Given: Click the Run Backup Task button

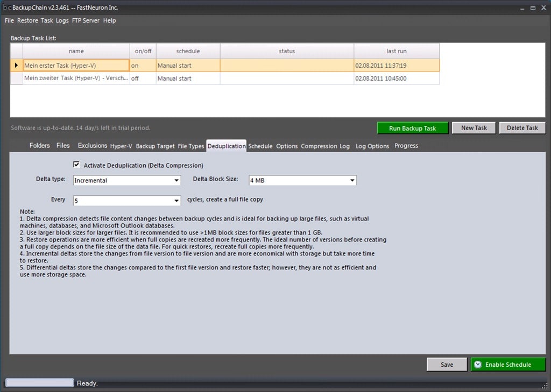Looking at the screenshot, I should coord(413,128).
